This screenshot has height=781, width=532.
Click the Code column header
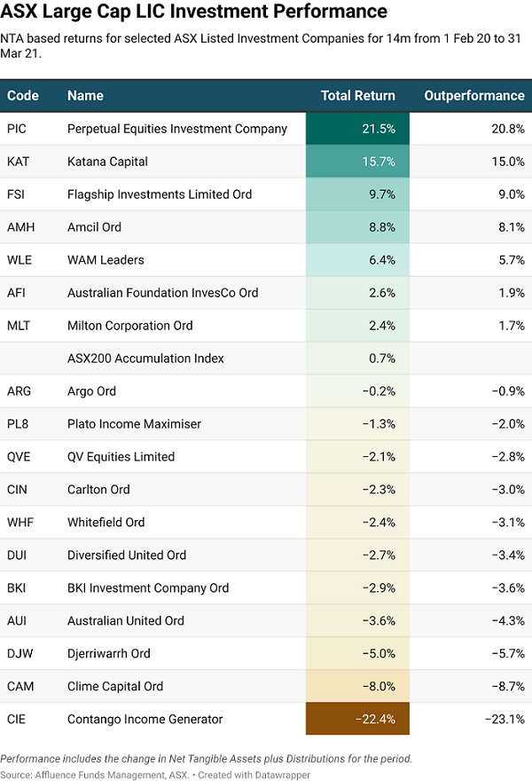click(x=22, y=96)
